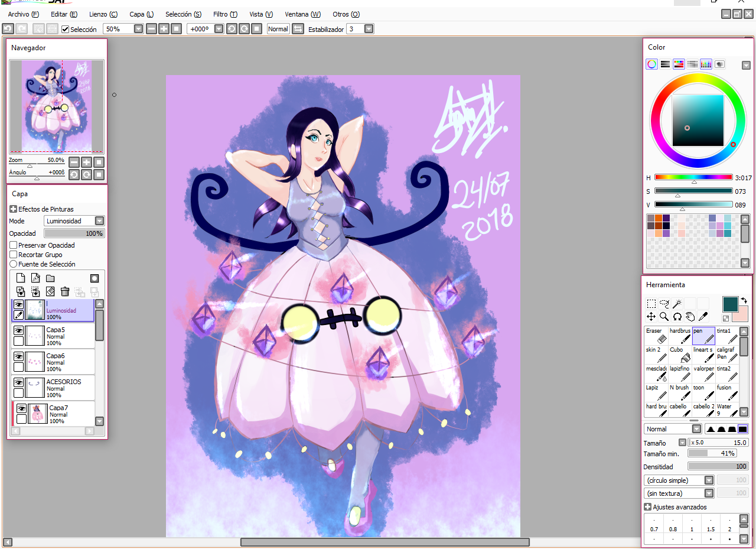
Task: Select the Rotate view tool
Action: tap(677, 317)
